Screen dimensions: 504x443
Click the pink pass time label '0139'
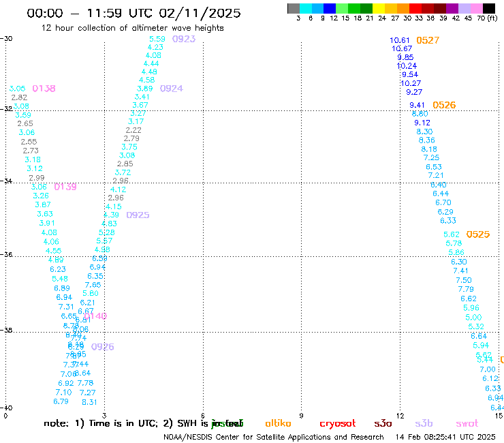(x=65, y=187)
